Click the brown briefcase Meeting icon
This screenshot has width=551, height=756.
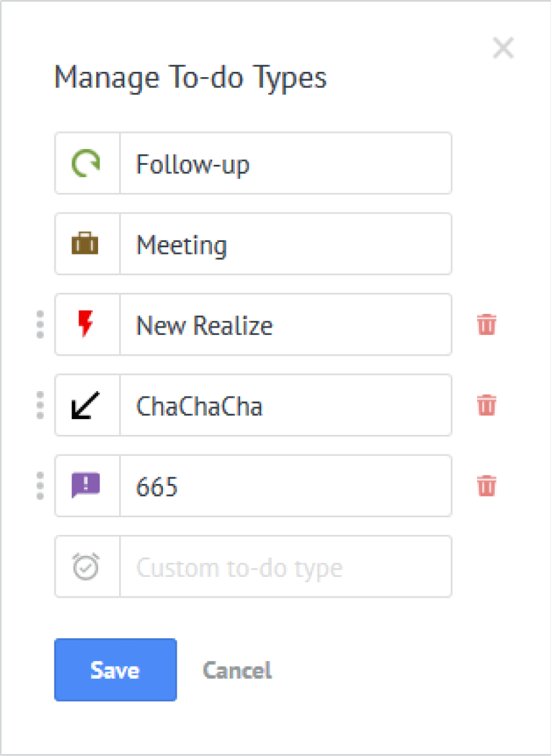(85, 243)
